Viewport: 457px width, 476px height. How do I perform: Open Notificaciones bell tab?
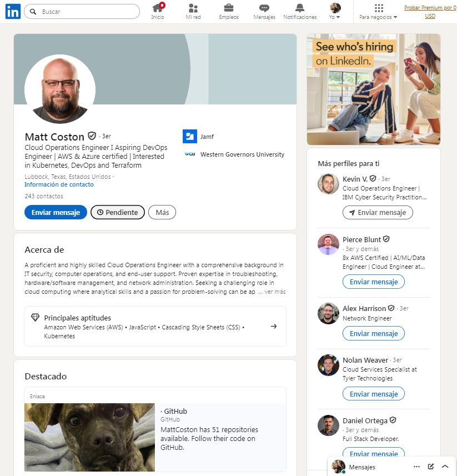tap(300, 12)
